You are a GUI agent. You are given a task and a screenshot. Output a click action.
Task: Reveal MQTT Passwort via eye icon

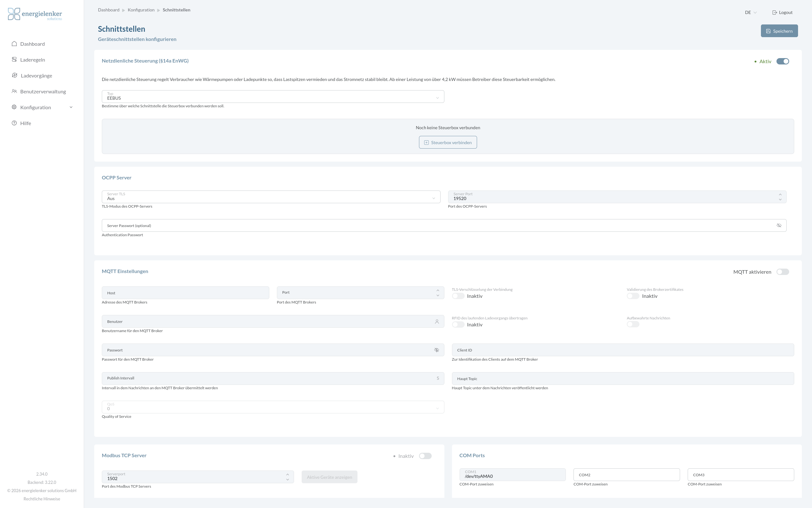click(436, 350)
